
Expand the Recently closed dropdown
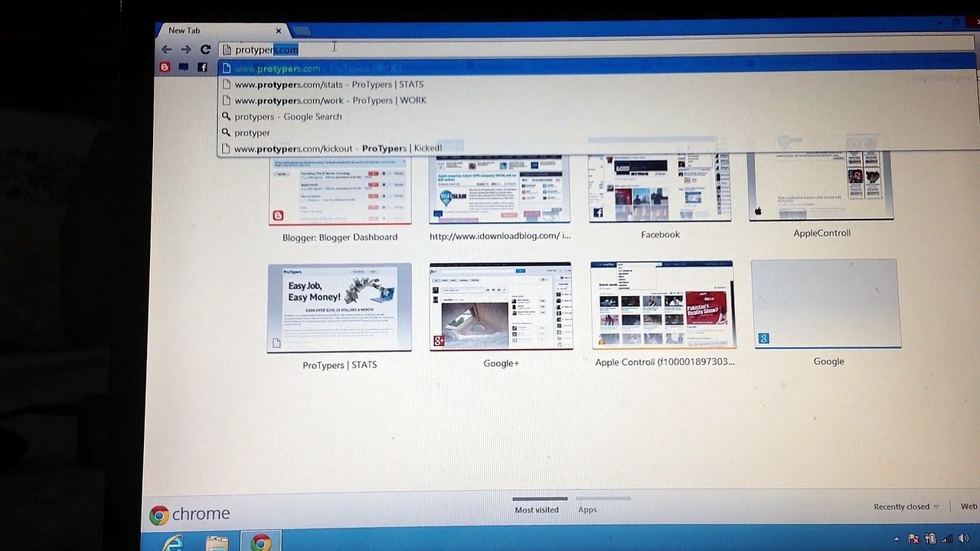(906, 507)
